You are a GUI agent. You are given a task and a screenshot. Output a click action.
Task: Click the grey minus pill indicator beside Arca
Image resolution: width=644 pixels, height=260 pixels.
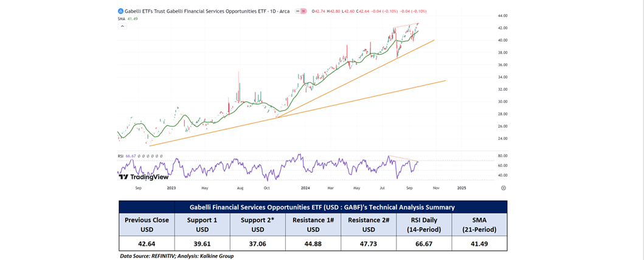(x=298, y=12)
